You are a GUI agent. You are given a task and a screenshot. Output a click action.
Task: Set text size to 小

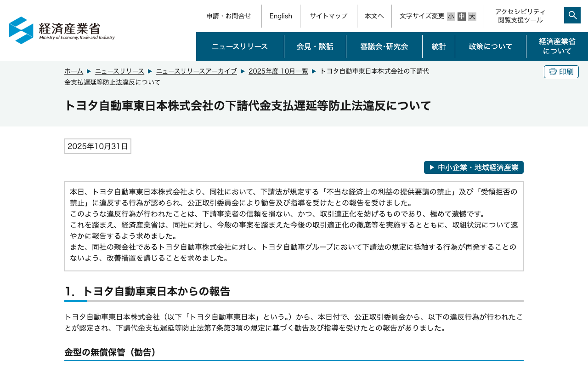tap(451, 17)
